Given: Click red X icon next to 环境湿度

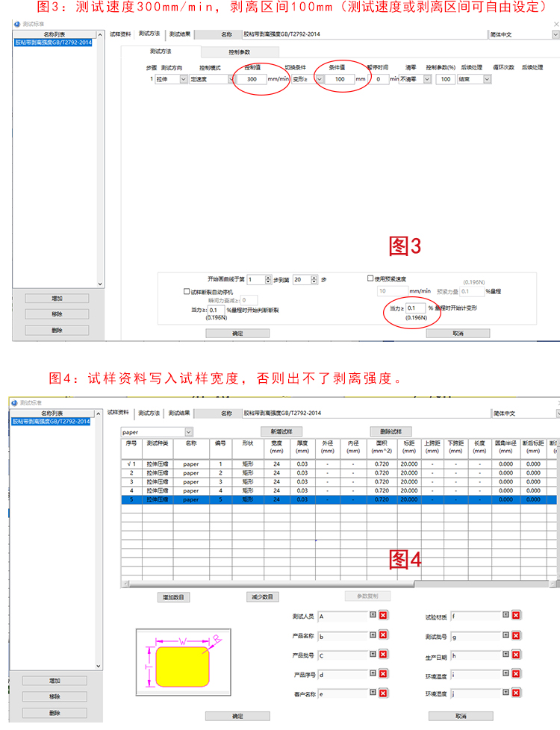Looking at the screenshot, I should [516, 694].
